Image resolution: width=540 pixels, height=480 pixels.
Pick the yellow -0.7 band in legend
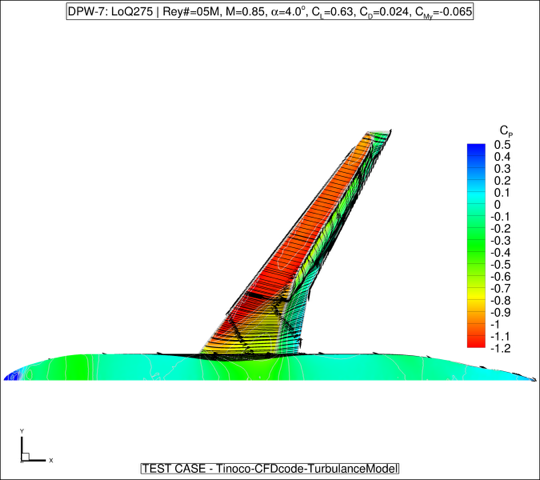click(x=476, y=288)
